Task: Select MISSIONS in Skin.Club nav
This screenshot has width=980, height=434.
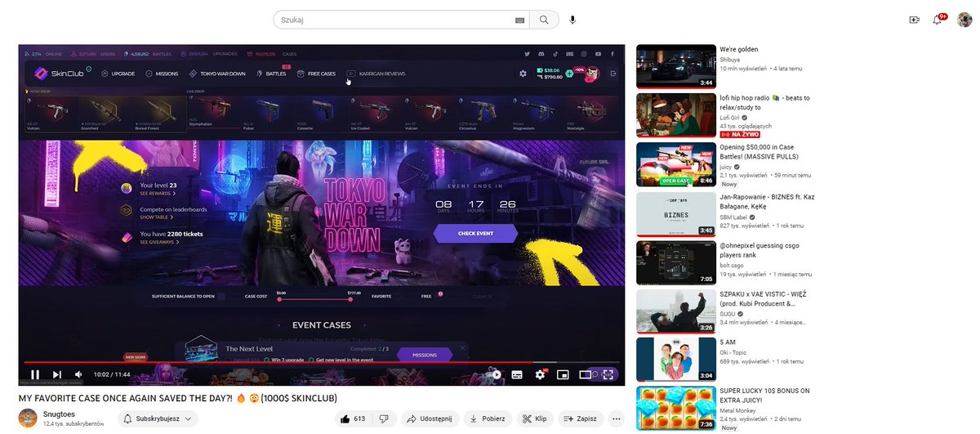Action: tap(162, 74)
